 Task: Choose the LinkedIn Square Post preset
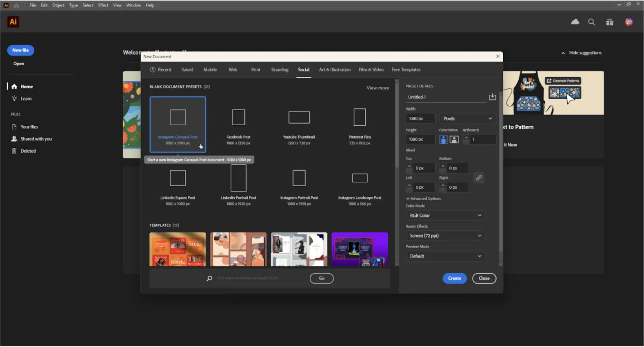click(x=178, y=186)
